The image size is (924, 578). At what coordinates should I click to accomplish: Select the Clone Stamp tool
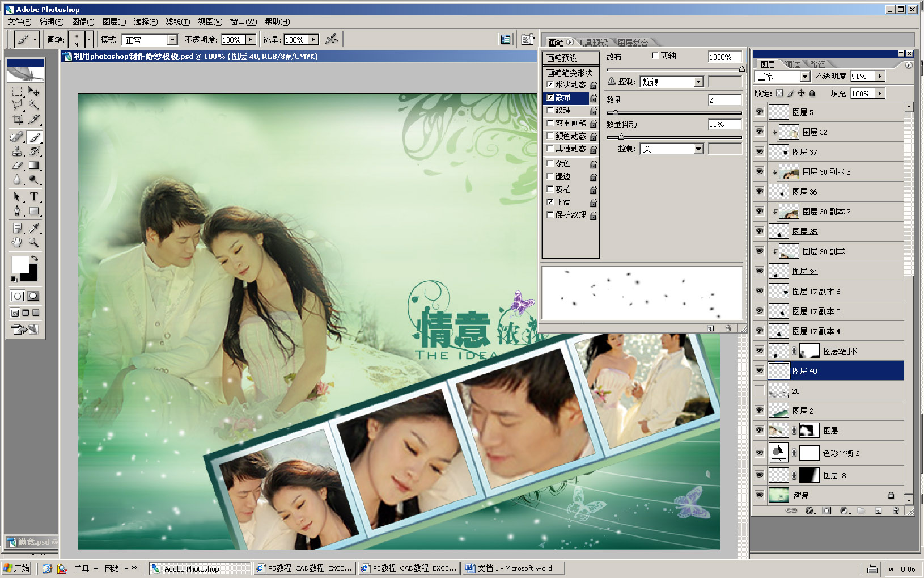18,151
